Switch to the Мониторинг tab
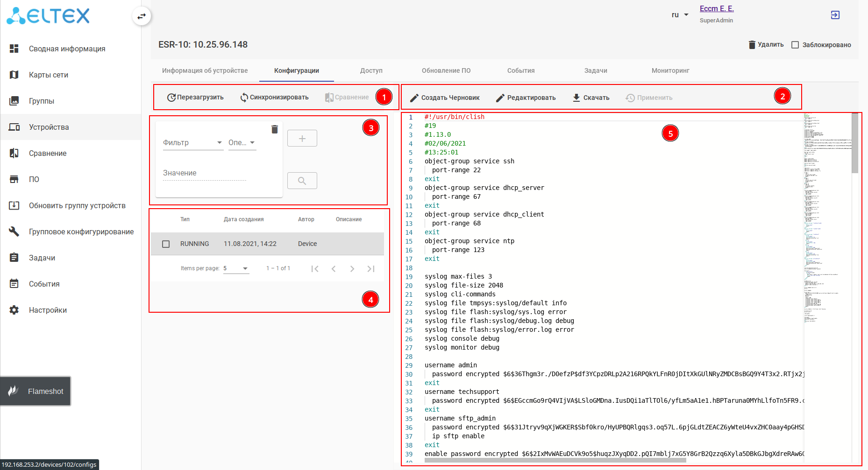Viewport: 868px width, 470px height. pyautogui.click(x=670, y=70)
